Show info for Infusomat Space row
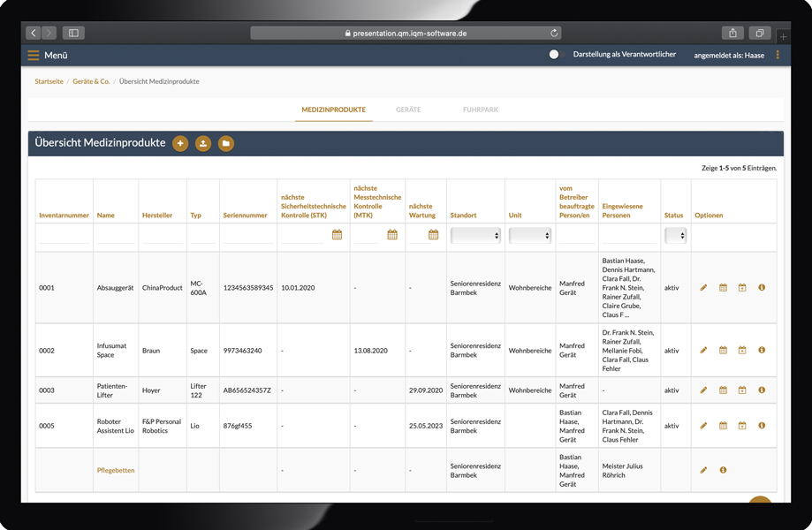The width and height of the screenshot is (812, 530). (762, 351)
